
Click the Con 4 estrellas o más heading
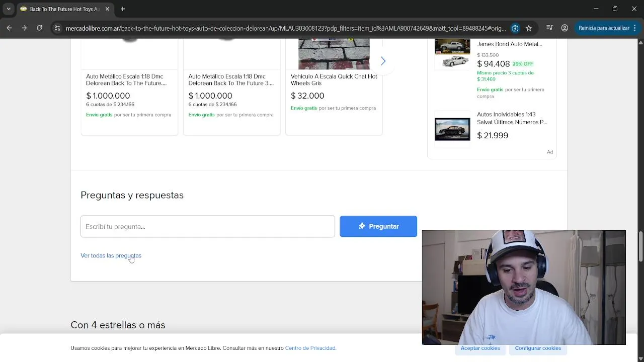pyautogui.click(x=118, y=325)
